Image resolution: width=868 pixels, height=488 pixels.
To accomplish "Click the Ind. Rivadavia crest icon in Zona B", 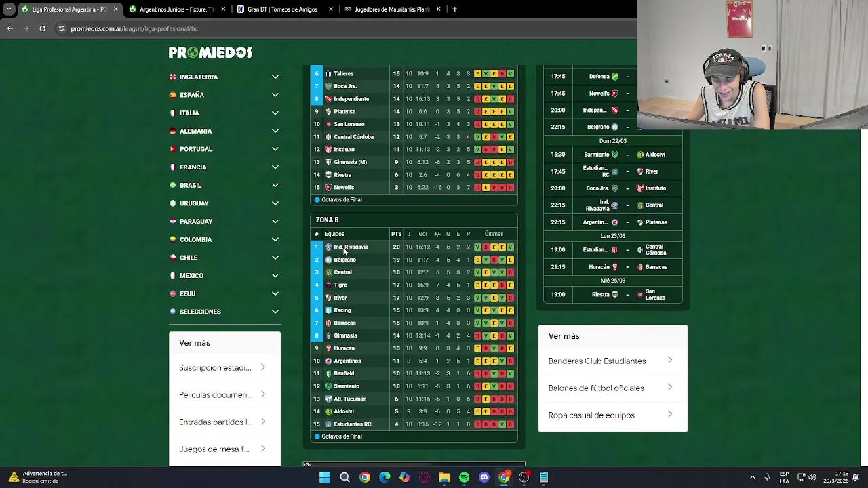I will pyautogui.click(x=328, y=247).
